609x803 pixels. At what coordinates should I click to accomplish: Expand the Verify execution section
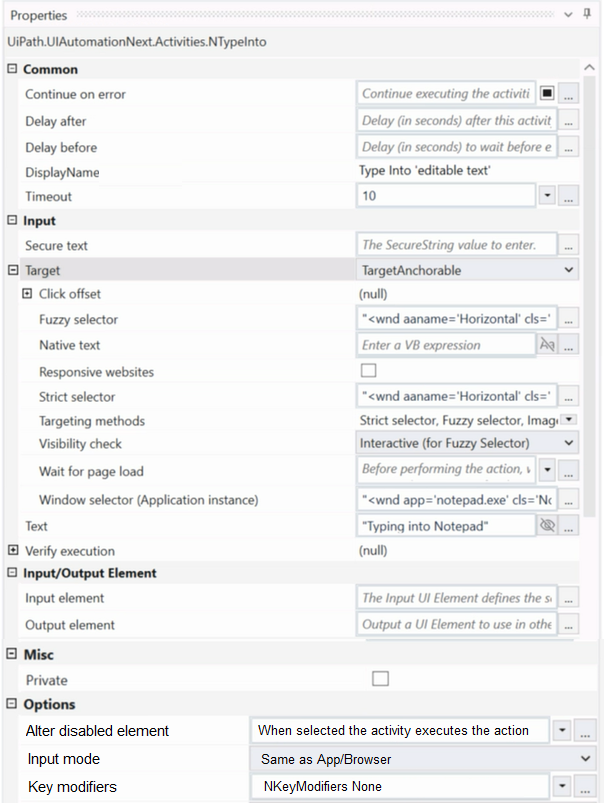click(x=13, y=551)
